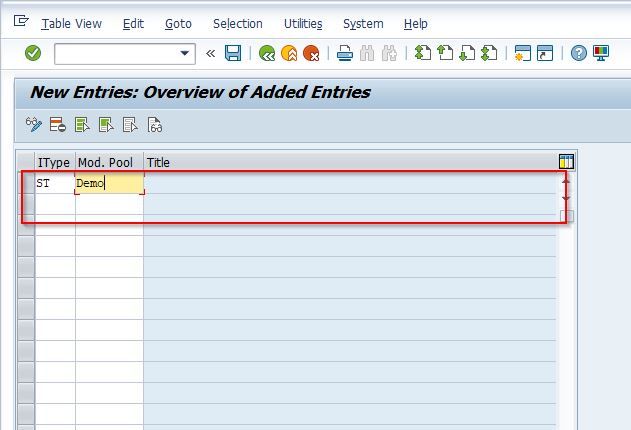Image resolution: width=631 pixels, height=430 pixels.
Task: Click the red Cancel icon
Action: coord(311,53)
